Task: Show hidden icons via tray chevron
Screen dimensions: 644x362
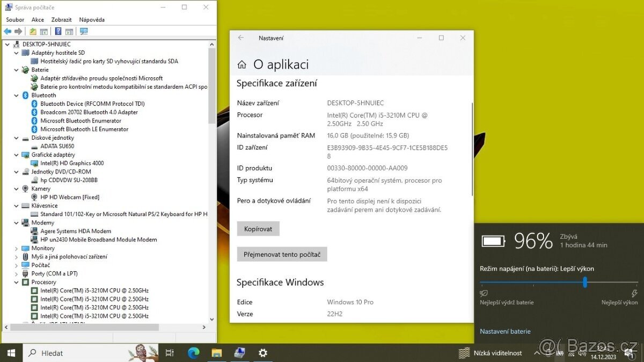Action: 536,353
